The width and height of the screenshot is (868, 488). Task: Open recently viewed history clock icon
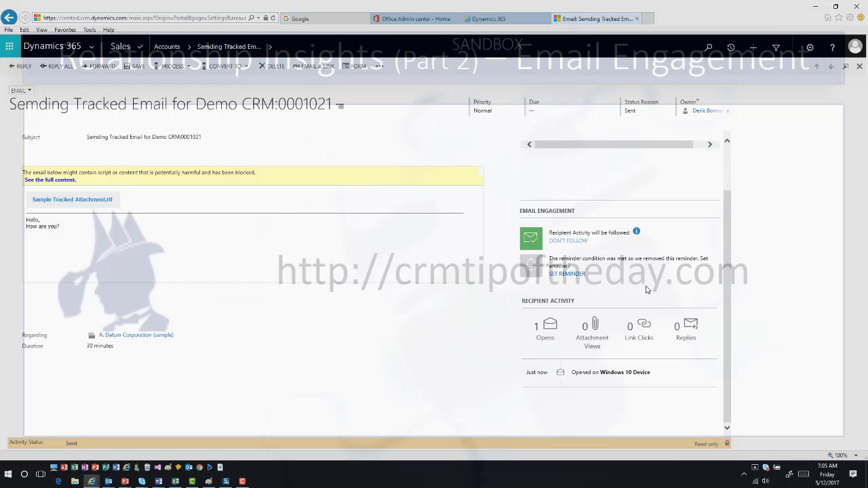(730, 47)
